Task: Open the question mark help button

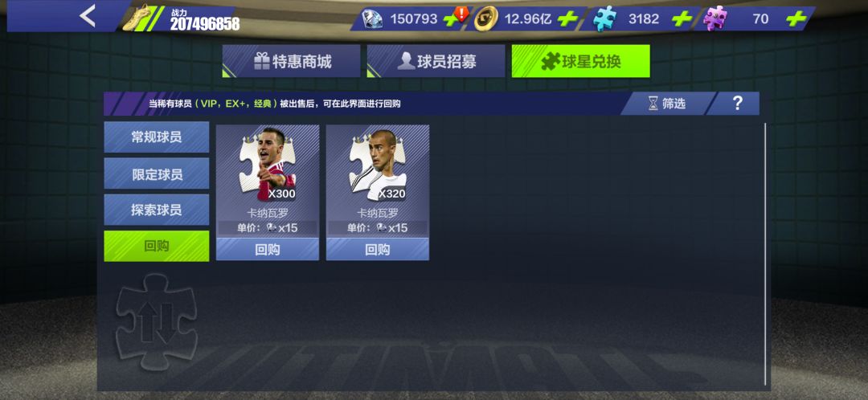Action: point(737,104)
